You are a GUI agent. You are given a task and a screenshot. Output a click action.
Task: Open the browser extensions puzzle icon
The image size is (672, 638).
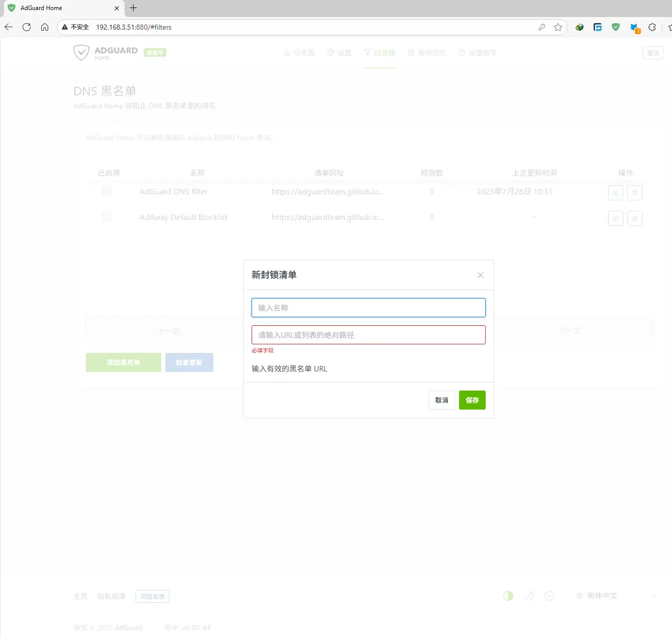(652, 27)
